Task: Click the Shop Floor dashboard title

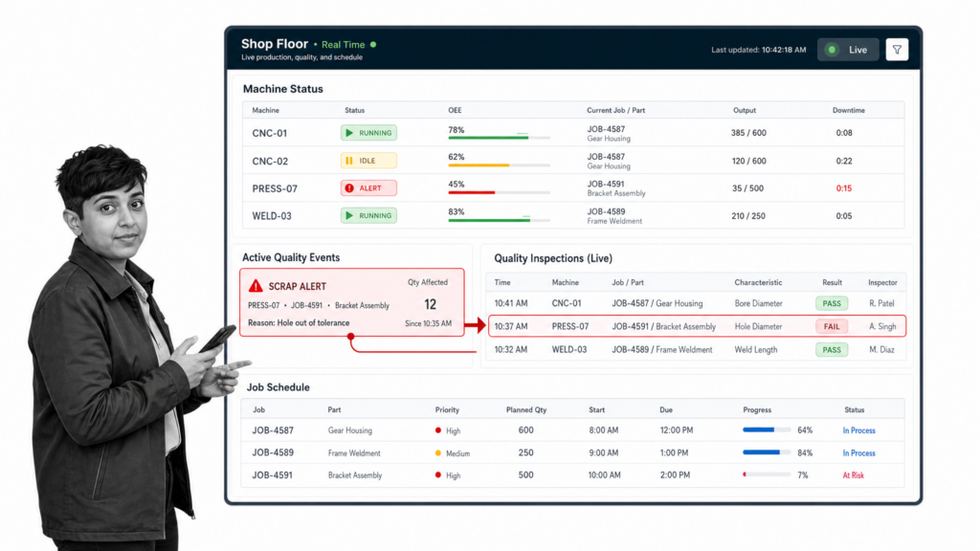Action: coord(275,44)
